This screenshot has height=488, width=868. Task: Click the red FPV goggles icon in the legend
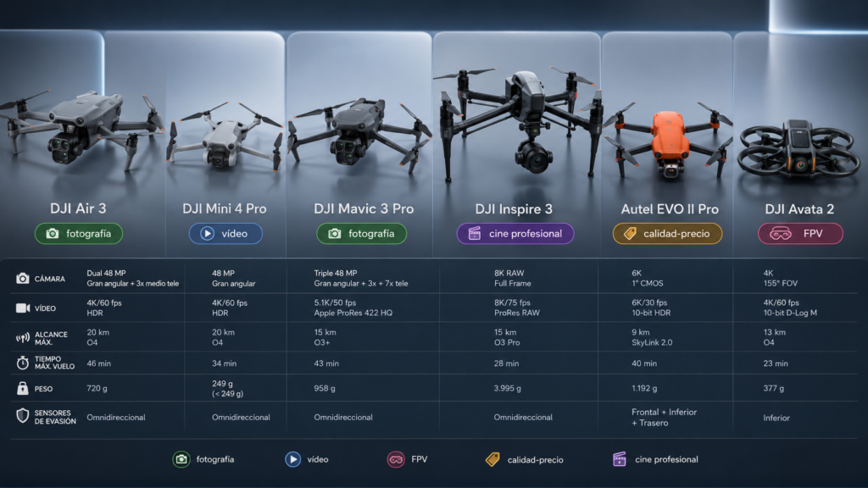pyautogui.click(x=396, y=459)
